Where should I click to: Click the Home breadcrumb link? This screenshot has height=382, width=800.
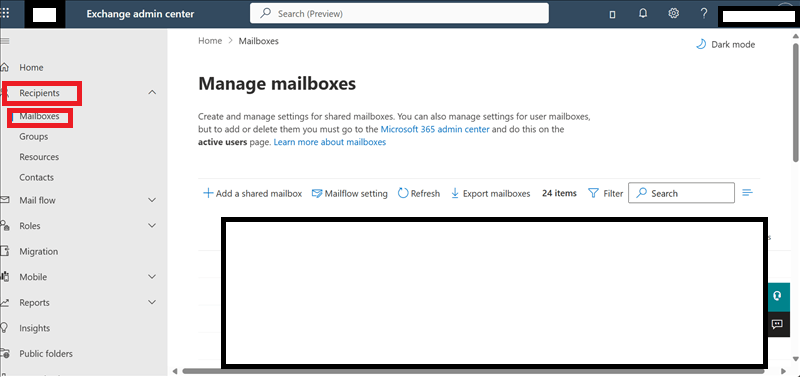[x=210, y=41]
